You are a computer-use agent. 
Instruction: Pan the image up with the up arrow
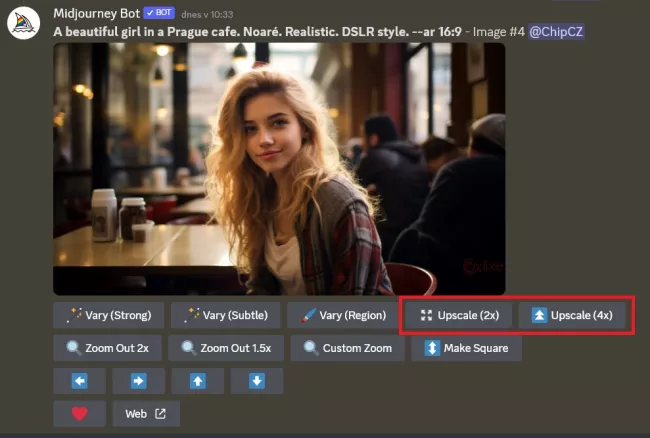pyautogui.click(x=198, y=381)
